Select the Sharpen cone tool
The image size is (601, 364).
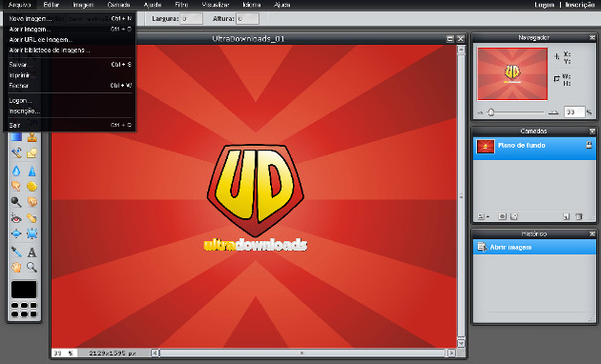tap(31, 171)
